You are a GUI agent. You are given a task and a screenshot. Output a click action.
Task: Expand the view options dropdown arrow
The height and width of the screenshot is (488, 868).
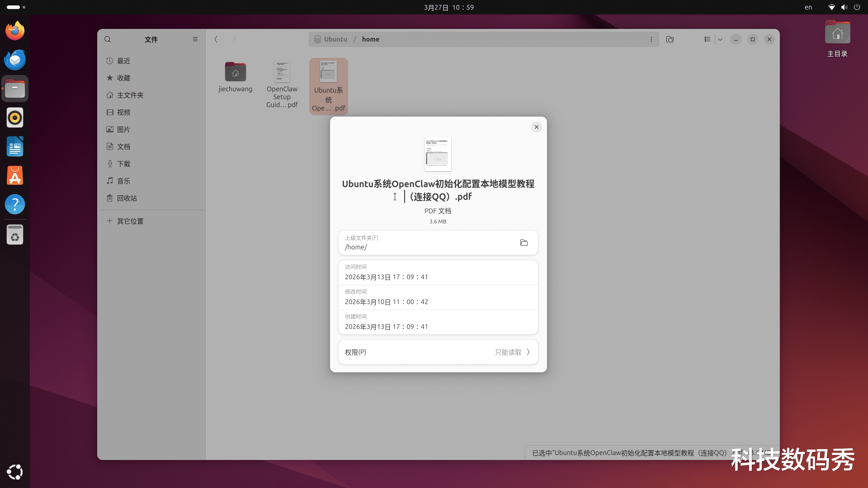(x=720, y=39)
